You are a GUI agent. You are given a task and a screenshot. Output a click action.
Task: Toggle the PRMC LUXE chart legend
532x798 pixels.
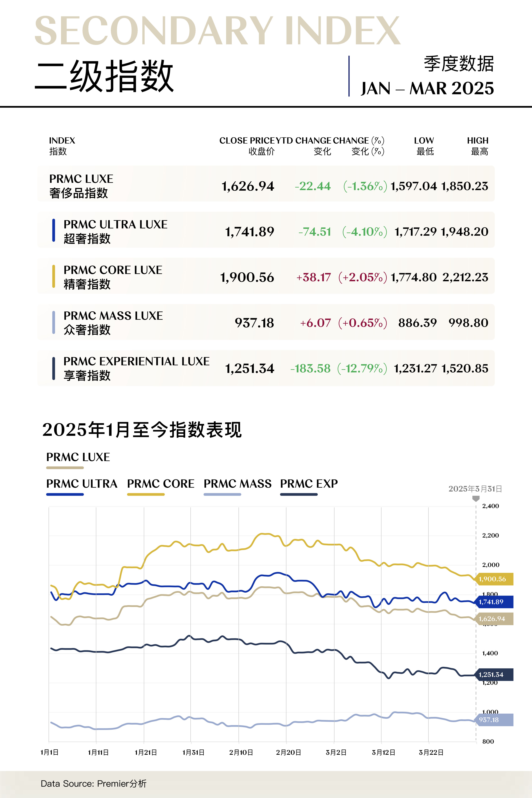tap(78, 457)
